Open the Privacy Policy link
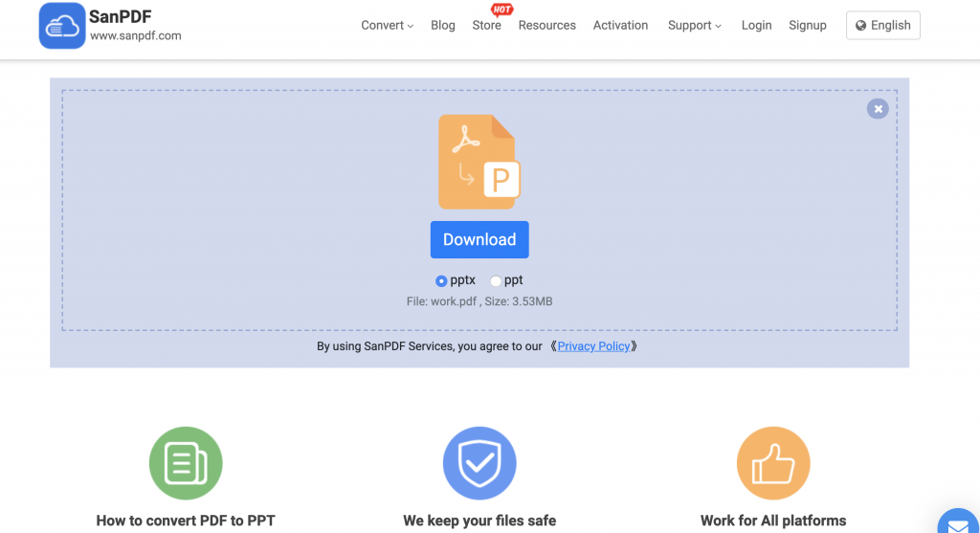Viewport: 980px width, 533px height. click(593, 346)
